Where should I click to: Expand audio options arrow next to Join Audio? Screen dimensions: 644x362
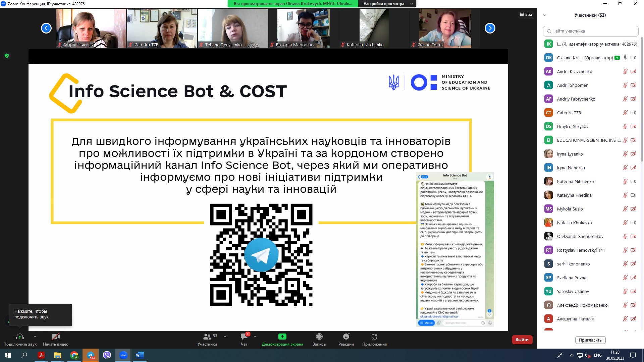point(35,337)
